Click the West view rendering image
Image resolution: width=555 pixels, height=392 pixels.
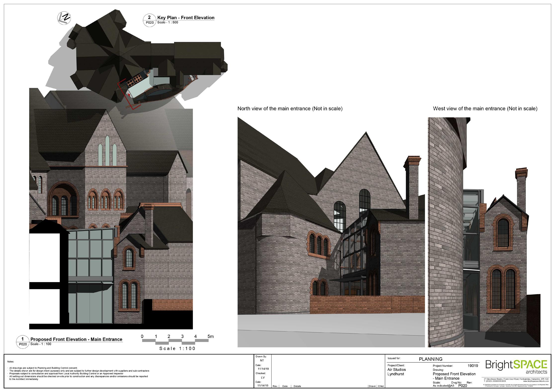point(484,232)
